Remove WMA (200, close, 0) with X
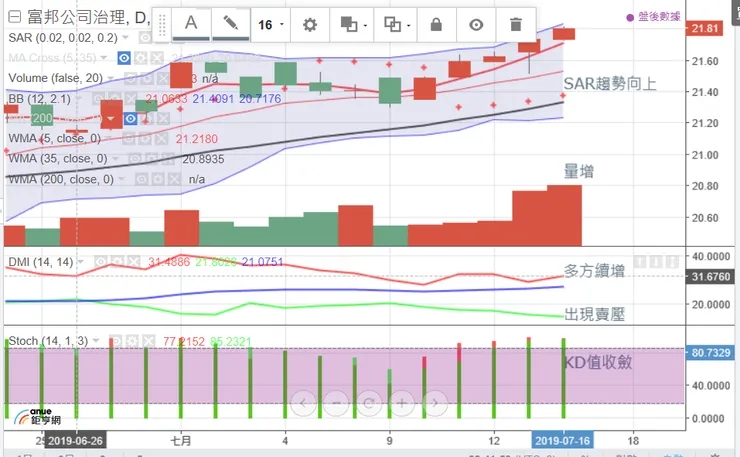 pos(175,179)
